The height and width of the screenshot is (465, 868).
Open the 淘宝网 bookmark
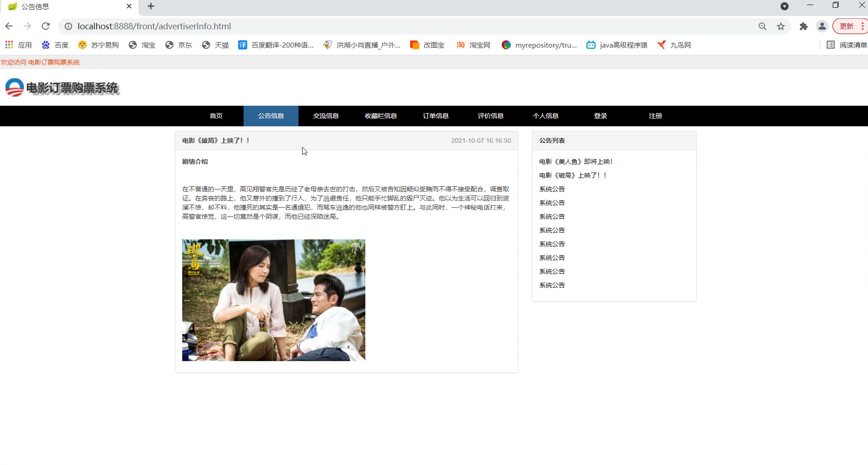[x=473, y=45]
